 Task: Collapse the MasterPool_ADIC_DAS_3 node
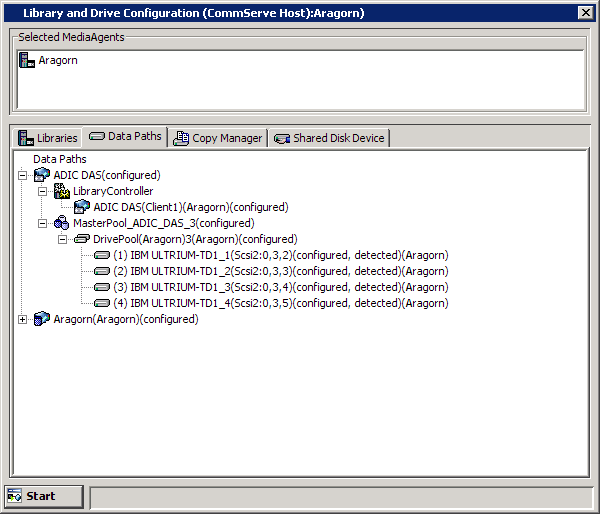pos(42,224)
